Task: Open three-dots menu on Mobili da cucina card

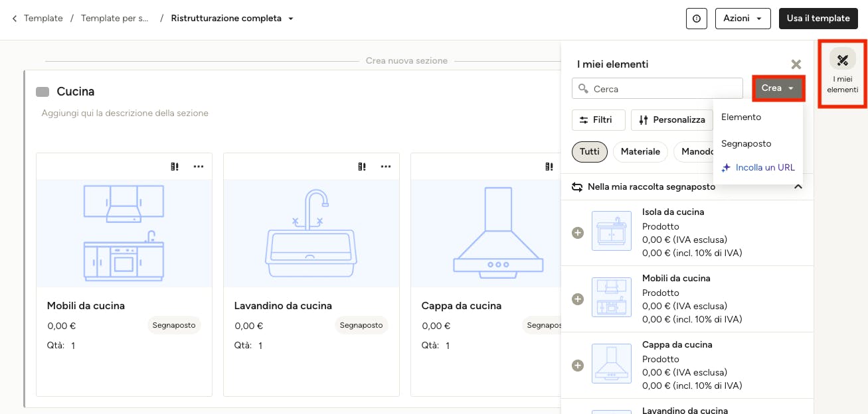Action: [199, 167]
